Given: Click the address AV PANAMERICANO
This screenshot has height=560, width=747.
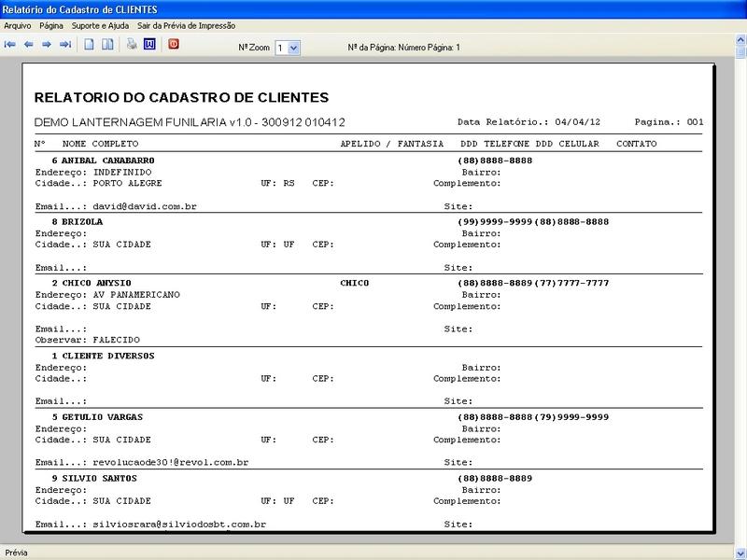Looking at the screenshot, I should (x=136, y=295).
